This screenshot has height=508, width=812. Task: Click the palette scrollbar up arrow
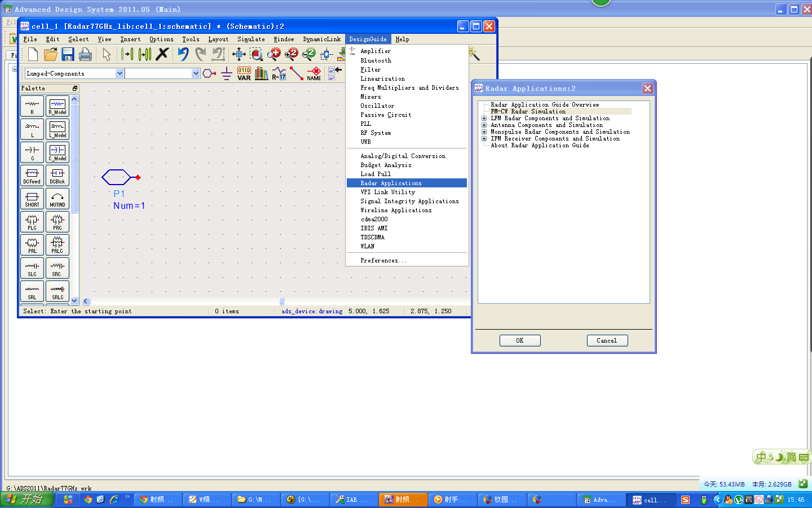point(74,99)
